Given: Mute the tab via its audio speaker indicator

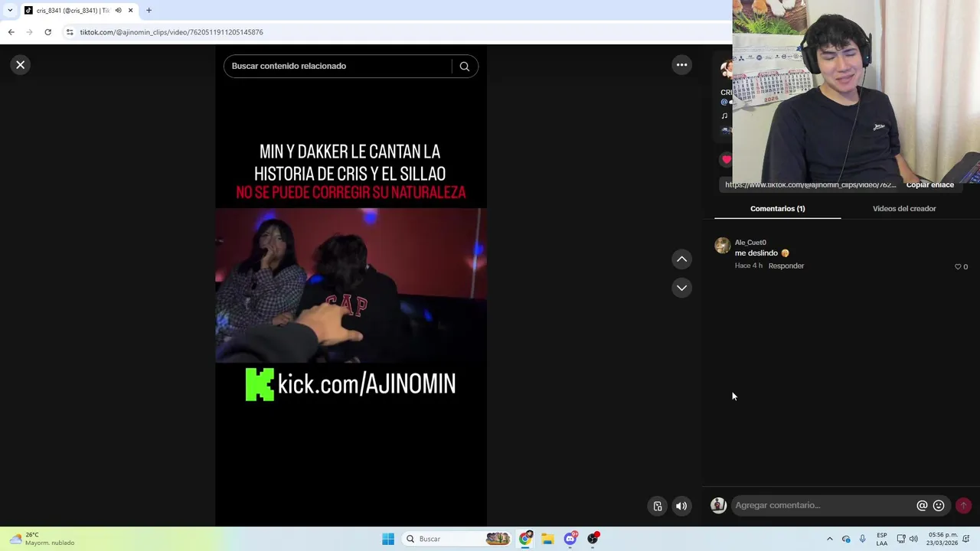Looking at the screenshot, I should (118, 10).
